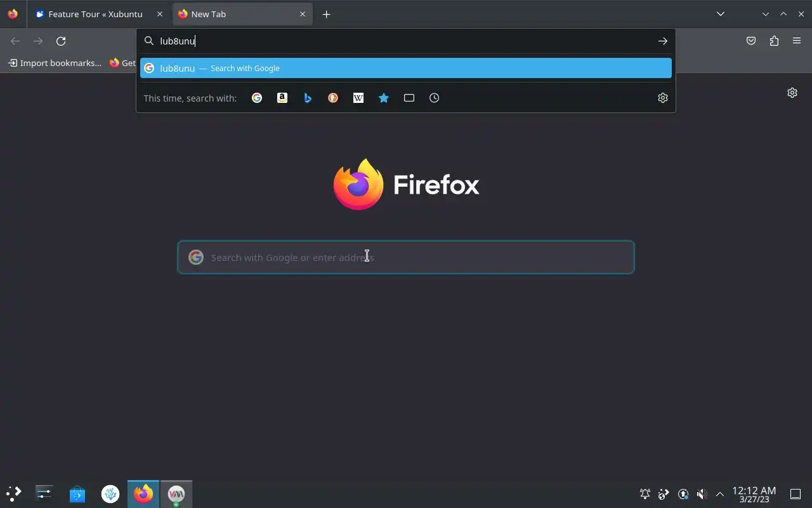812x508 pixels.
Task: Search this time with Amazon
Action: click(282, 98)
